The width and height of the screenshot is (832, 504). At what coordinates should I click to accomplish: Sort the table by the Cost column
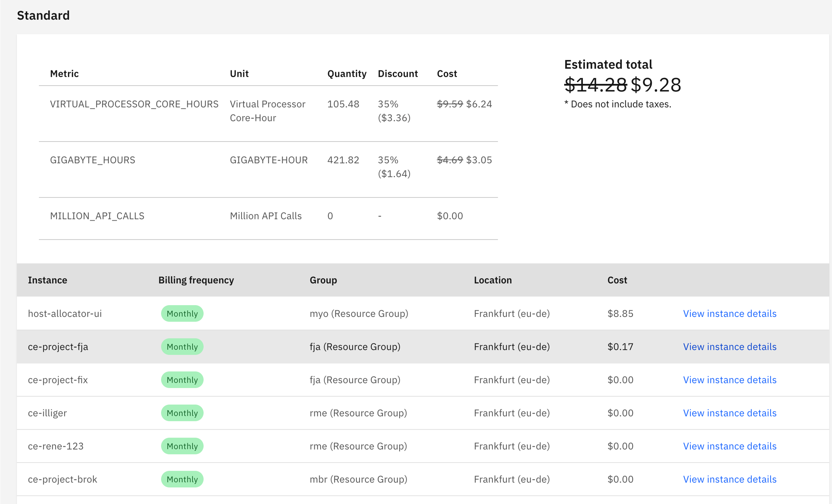(617, 280)
